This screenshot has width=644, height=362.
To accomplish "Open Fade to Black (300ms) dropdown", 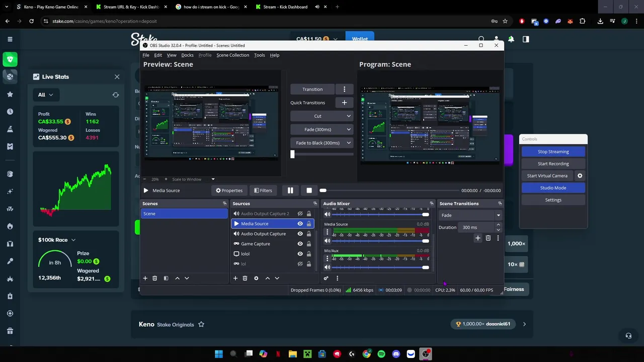I will coord(321,143).
